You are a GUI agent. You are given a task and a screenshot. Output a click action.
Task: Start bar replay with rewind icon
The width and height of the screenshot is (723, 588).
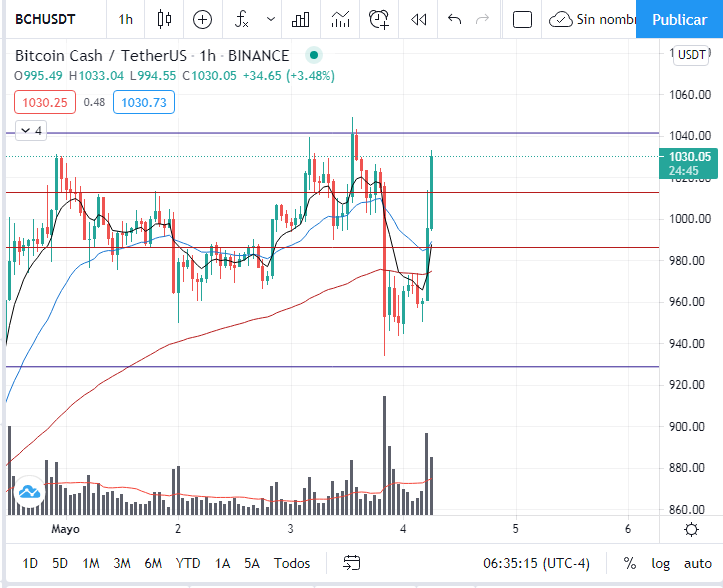pyautogui.click(x=418, y=20)
